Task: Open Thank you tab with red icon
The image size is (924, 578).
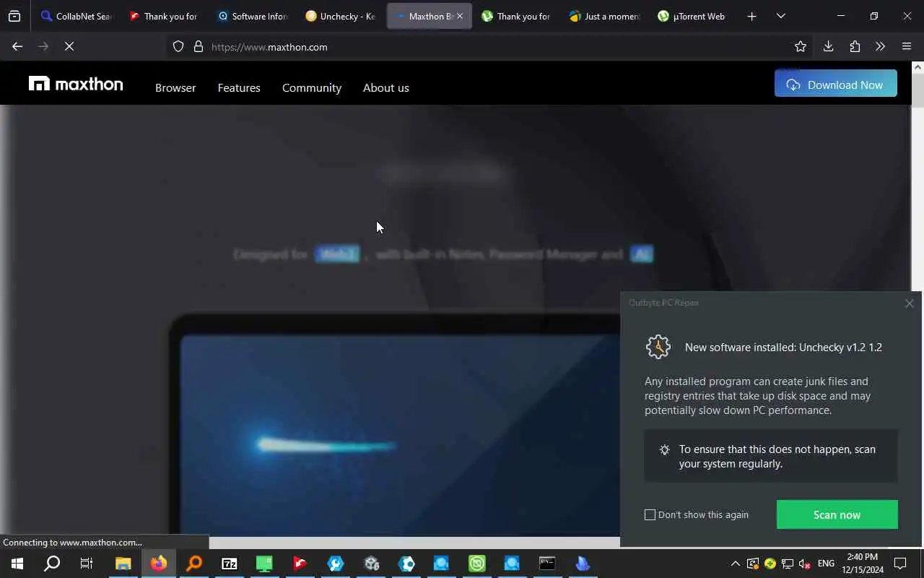Action: [164, 16]
